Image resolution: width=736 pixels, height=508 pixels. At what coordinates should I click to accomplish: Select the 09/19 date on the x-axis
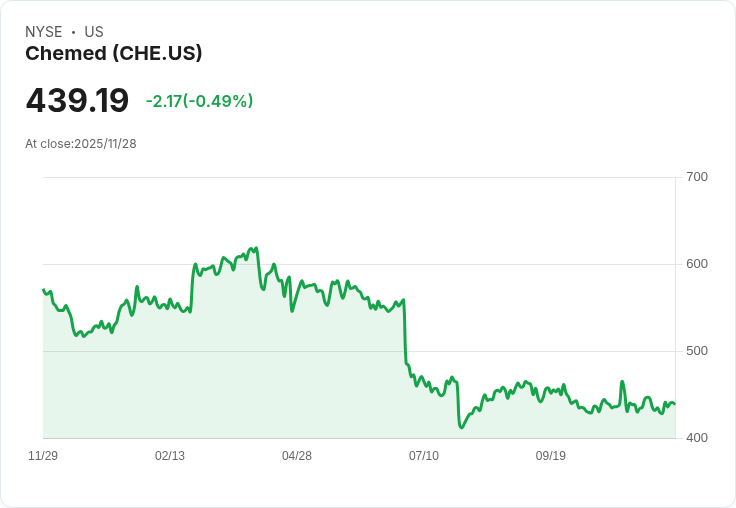coord(551,456)
